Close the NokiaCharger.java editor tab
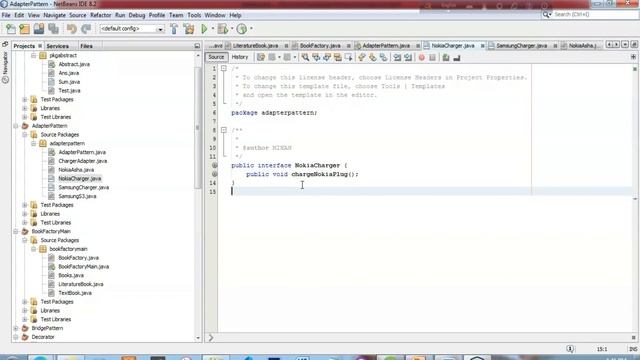This screenshot has height=360, width=640. pos(482,46)
